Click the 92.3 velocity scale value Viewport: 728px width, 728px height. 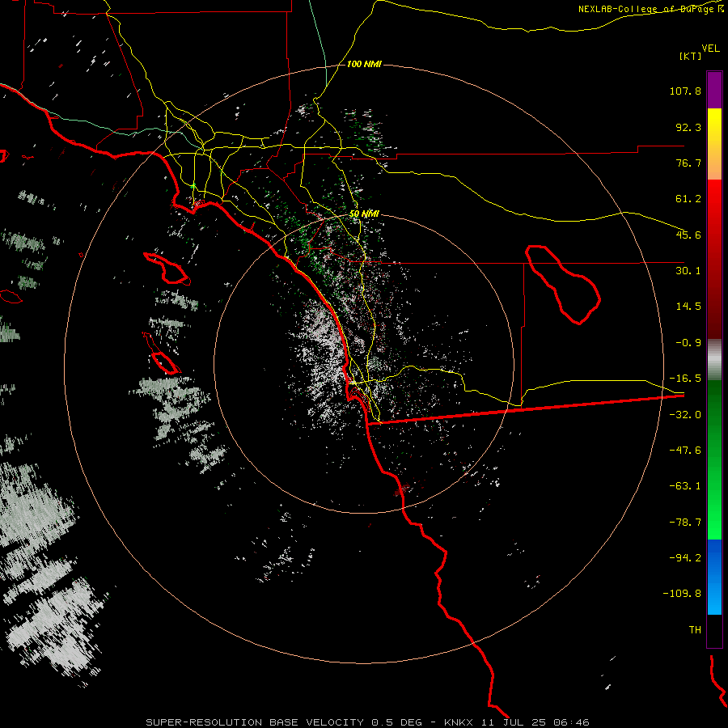tap(688, 127)
